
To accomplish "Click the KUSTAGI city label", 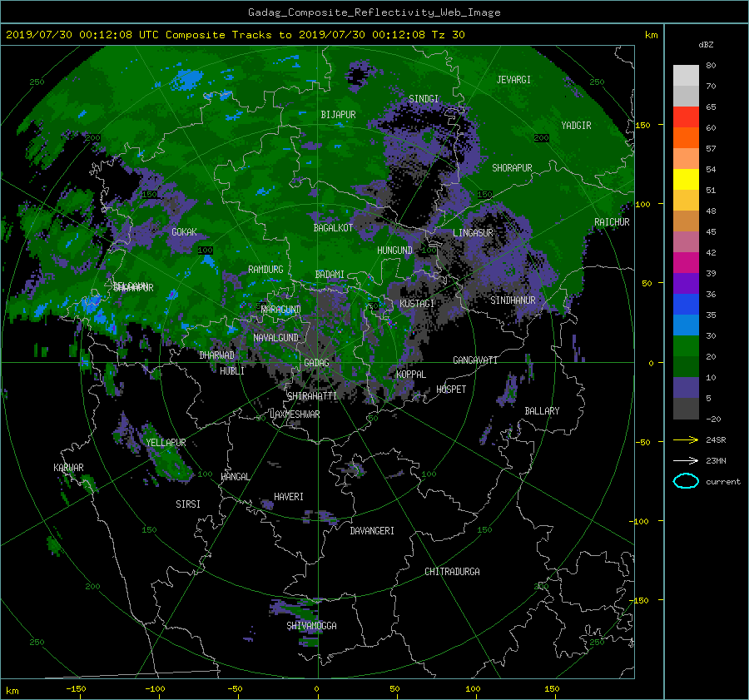I will (417, 304).
